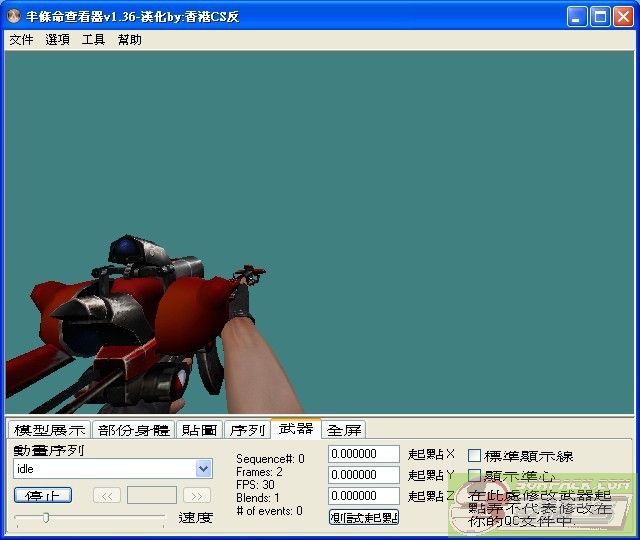This screenshot has width=640, height=540.
Task: Open the 工具 menu
Action: point(93,40)
